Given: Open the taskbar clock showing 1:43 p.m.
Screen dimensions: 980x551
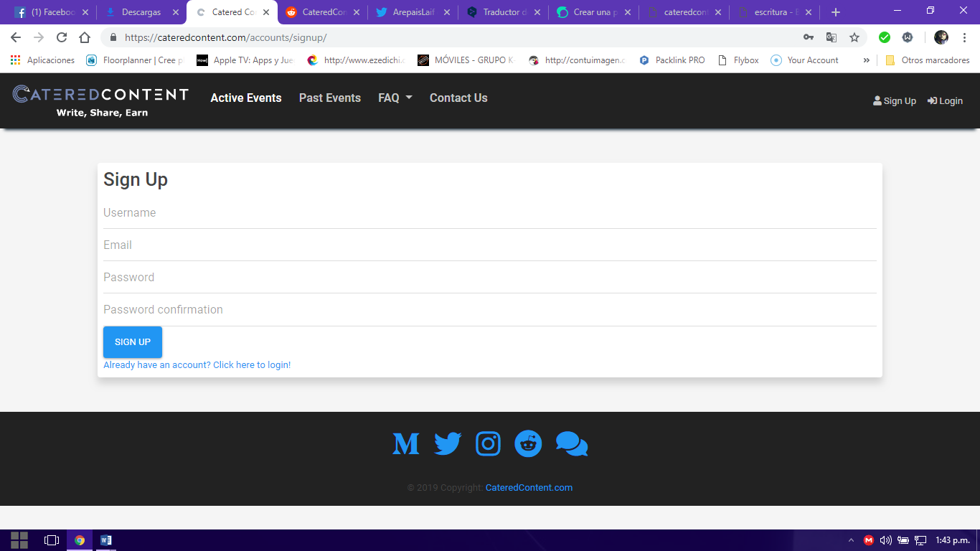Looking at the screenshot, I should pyautogui.click(x=953, y=540).
